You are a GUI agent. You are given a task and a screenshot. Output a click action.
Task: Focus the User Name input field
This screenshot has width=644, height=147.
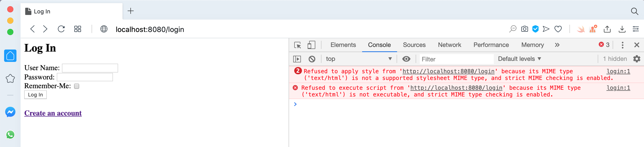[x=90, y=68]
